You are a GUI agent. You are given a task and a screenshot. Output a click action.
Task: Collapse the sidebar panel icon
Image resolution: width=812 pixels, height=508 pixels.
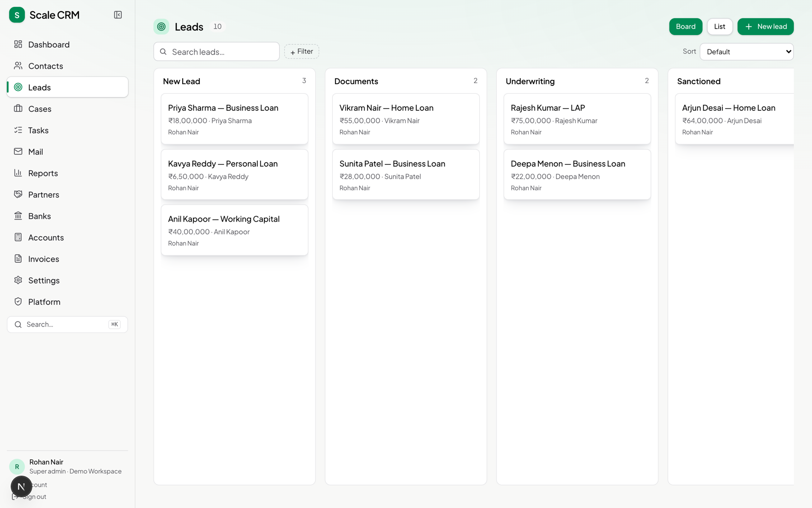pos(118,15)
